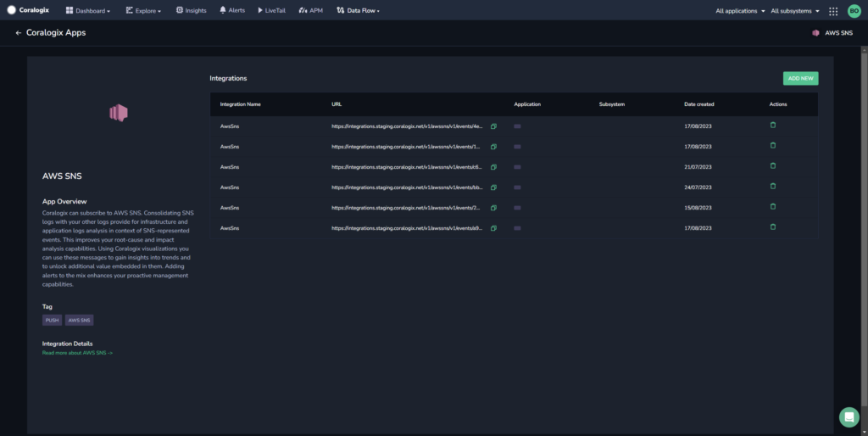Viewport: 868px width, 436px height.
Task: Expand the Explore dropdown menu
Action: (x=143, y=10)
